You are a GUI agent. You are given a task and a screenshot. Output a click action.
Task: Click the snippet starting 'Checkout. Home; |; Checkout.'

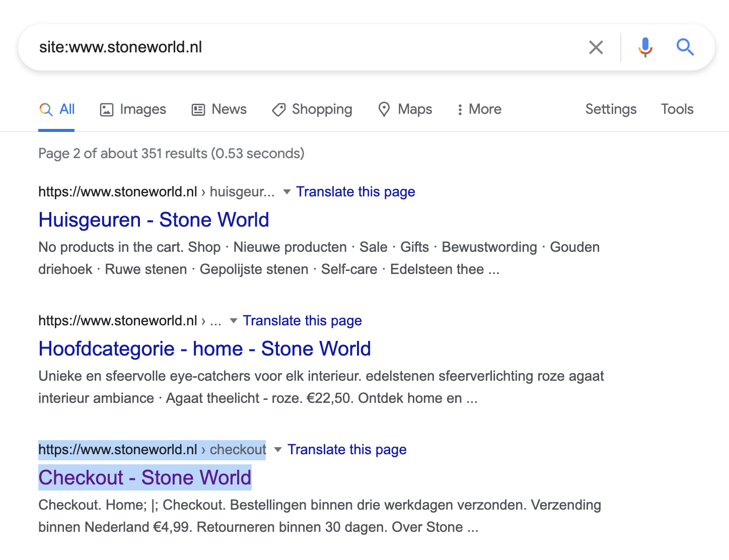coord(320,516)
